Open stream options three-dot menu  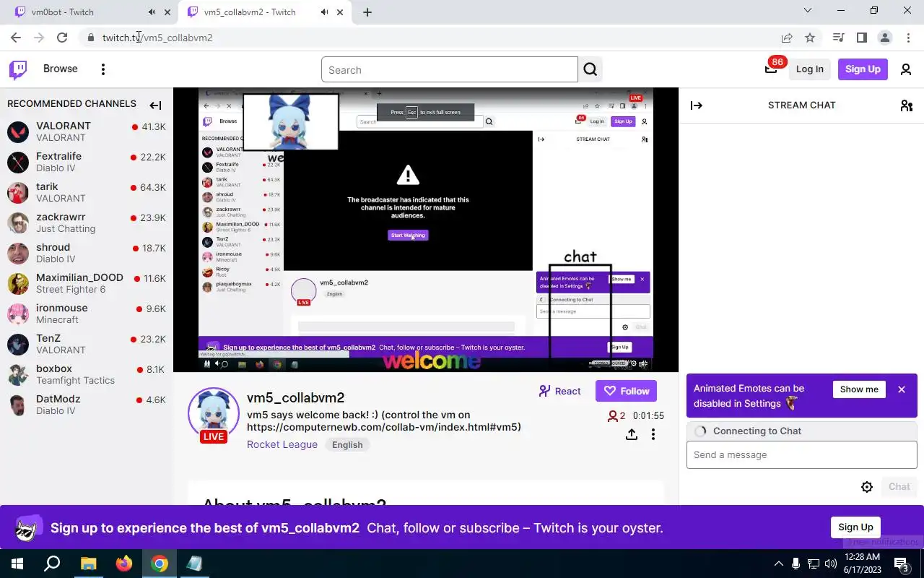653,434
